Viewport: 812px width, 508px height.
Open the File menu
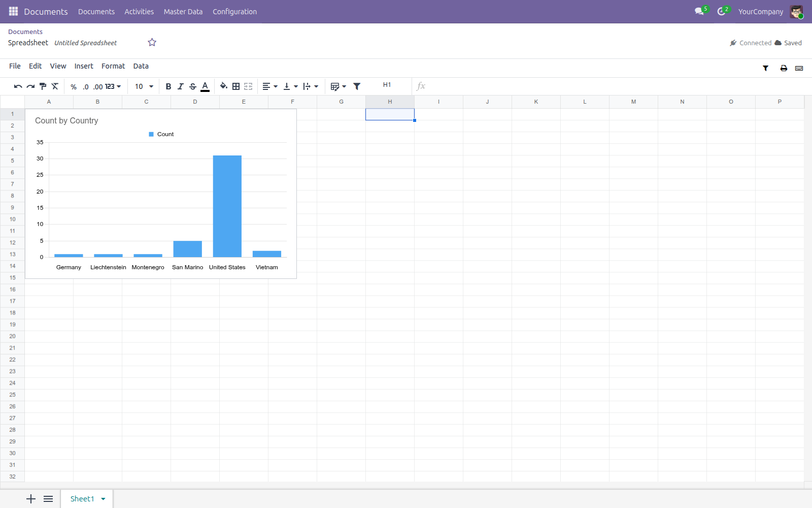tap(15, 66)
